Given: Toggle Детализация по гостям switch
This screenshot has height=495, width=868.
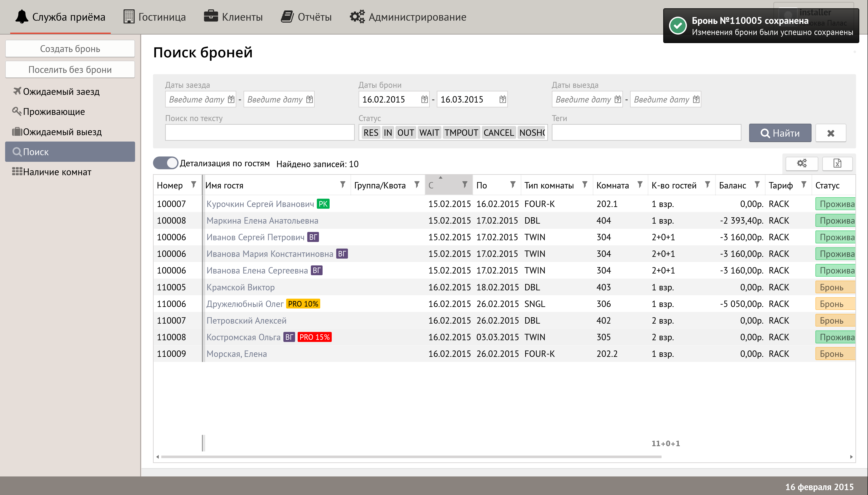Looking at the screenshot, I should pos(166,163).
